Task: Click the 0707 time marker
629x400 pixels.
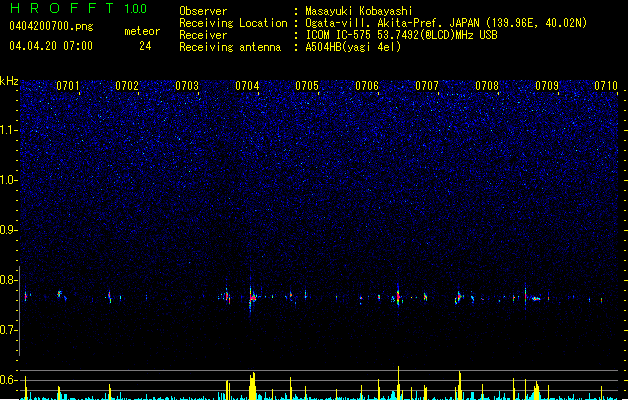Action: click(x=427, y=86)
